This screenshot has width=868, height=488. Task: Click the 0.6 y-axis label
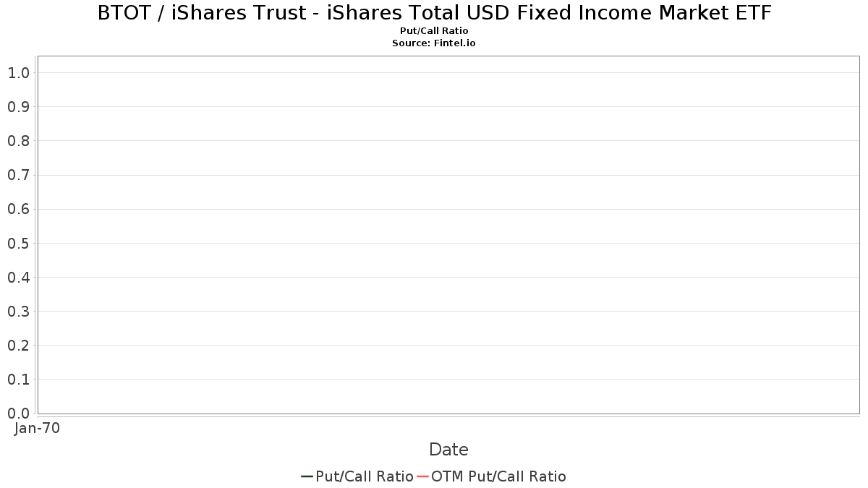tap(18, 210)
